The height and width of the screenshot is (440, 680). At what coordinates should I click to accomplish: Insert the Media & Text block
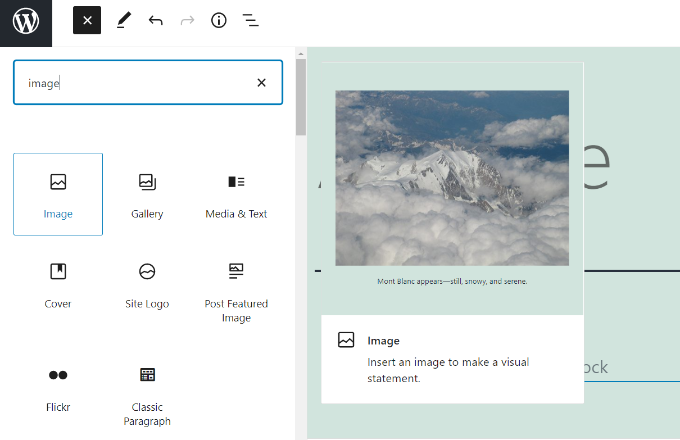(236, 194)
